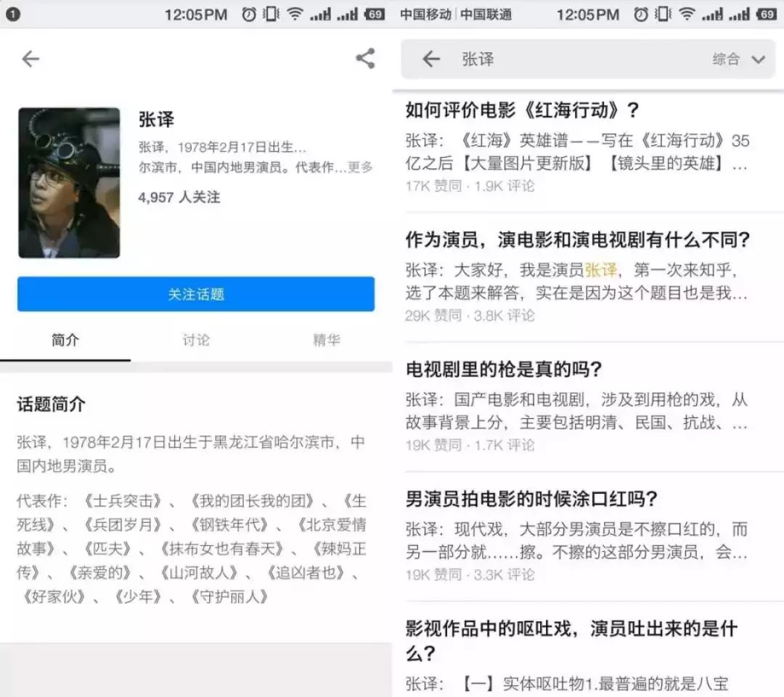The width and height of the screenshot is (784, 697).
Task: Tap 29K 赞同 · 3.8K 评论 stats
Action: (470, 316)
